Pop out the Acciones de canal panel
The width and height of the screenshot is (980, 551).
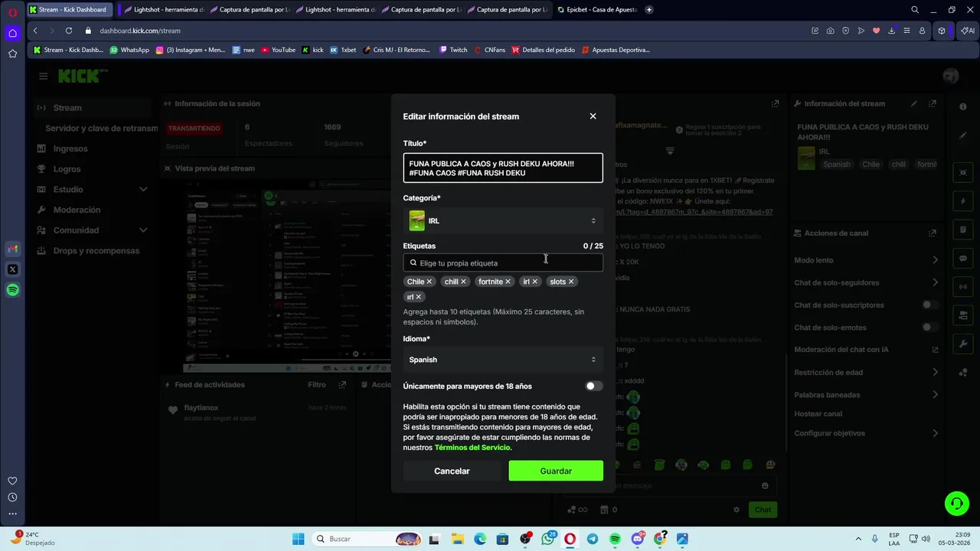pos(933,233)
